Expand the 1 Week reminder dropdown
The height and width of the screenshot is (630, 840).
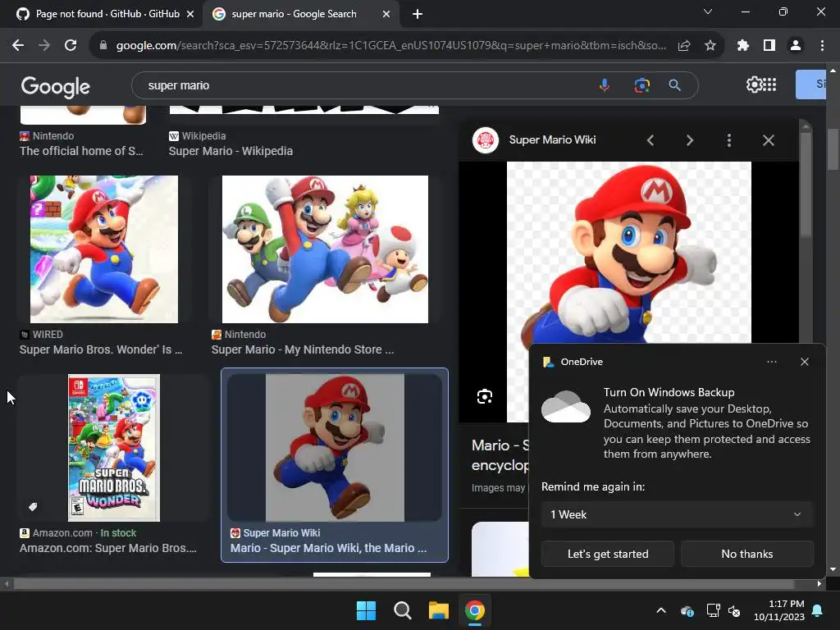[x=677, y=514]
